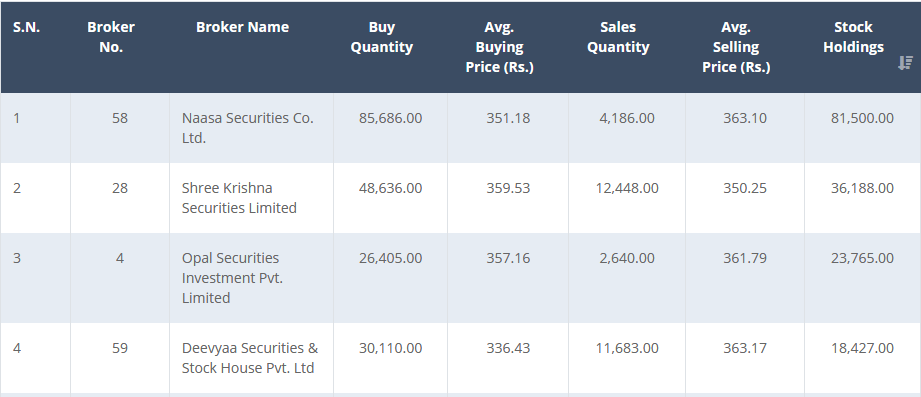Click the Broker Name column header
Image resolution: width=921 pixels, height=397 pixels.
coord(243,27)
